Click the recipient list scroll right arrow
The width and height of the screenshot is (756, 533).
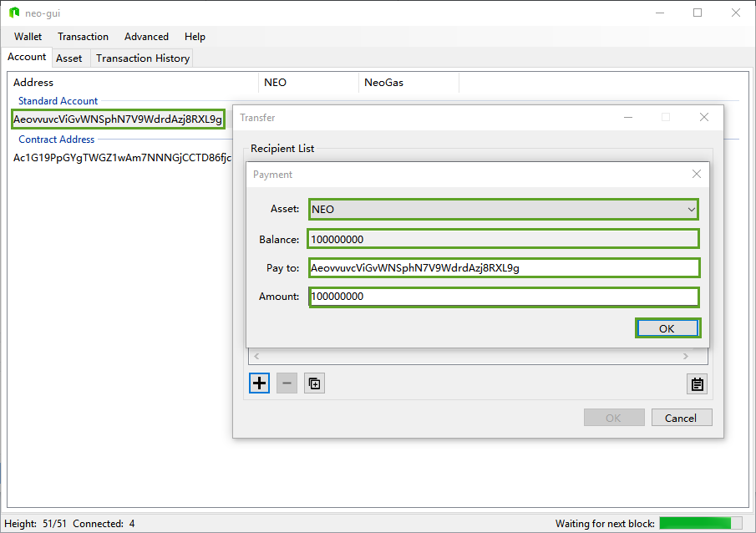point(686,356)
